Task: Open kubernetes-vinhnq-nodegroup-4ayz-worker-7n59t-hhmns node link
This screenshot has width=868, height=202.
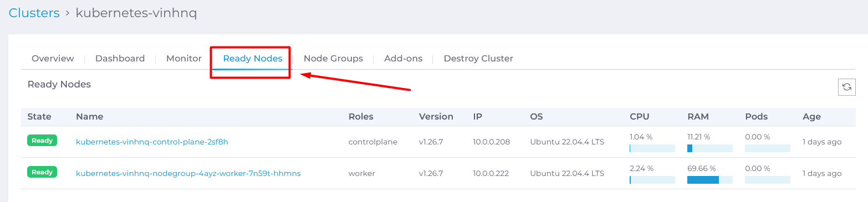Action: click(x=188, y=173)
